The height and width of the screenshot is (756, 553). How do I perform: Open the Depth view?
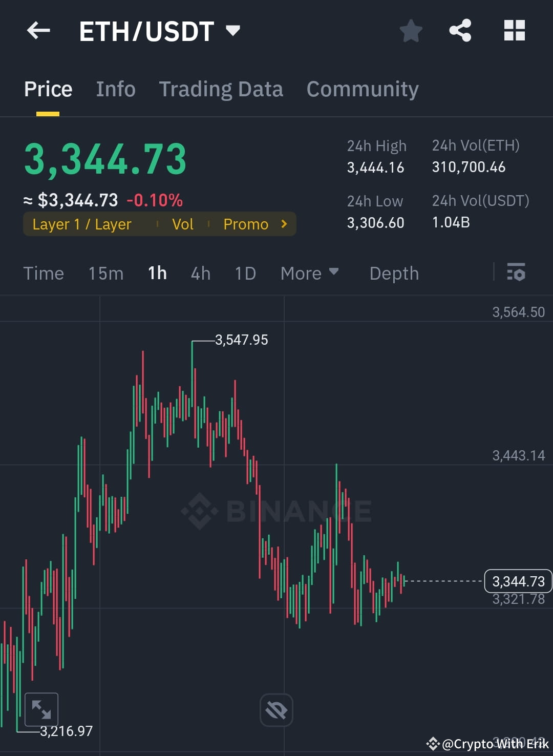pyautogui.click(x=394, y=273)
